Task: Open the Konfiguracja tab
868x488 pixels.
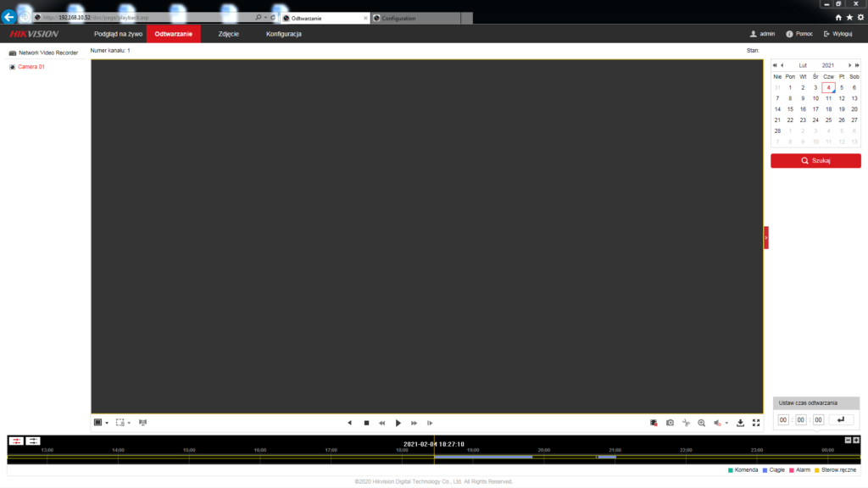Action: (283, 34)
